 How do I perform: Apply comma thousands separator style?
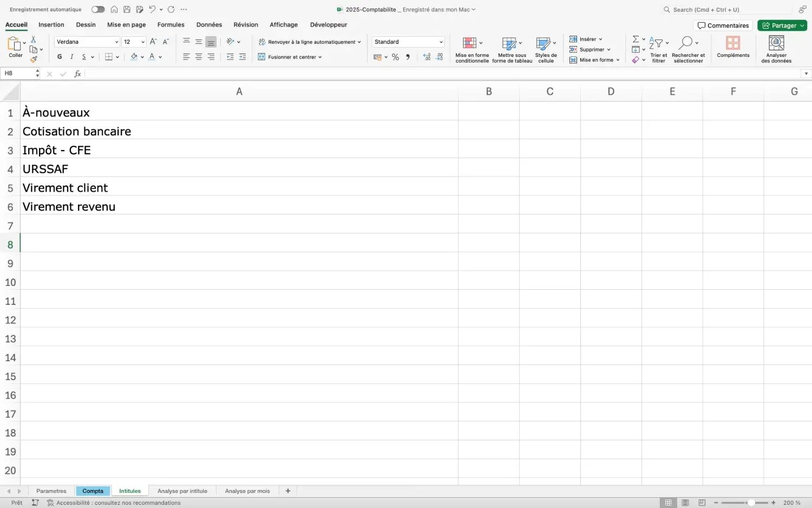tap(408, 57)
